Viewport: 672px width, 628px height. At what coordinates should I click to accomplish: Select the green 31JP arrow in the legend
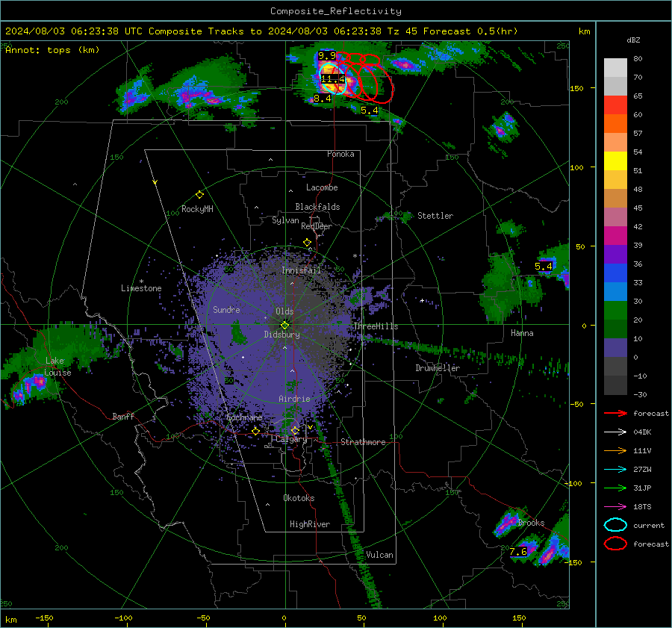click(x=615, y=488)
